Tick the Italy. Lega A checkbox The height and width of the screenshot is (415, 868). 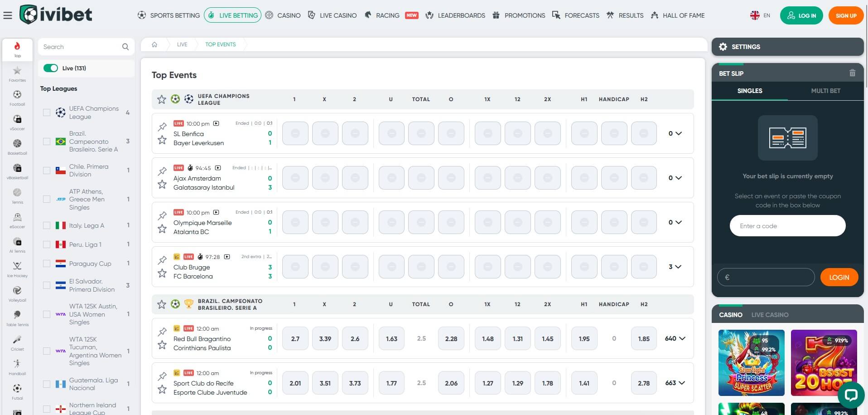coord(47,225)
